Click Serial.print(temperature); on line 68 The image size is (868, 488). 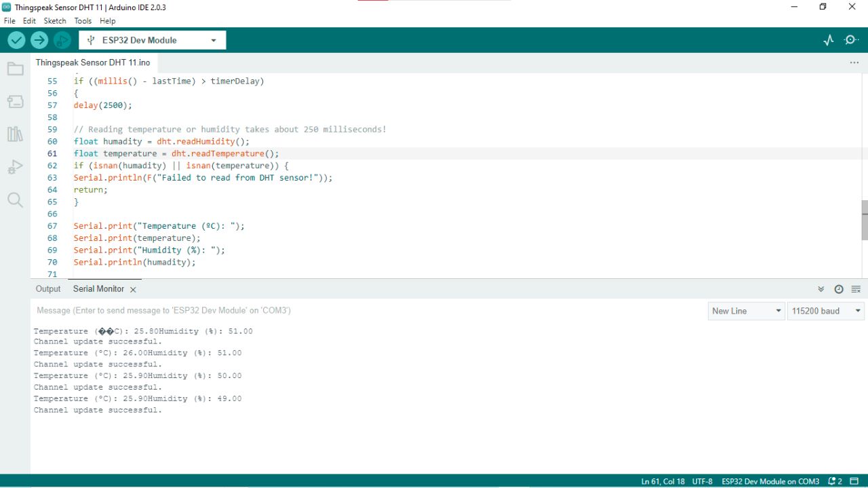(138, 238)
